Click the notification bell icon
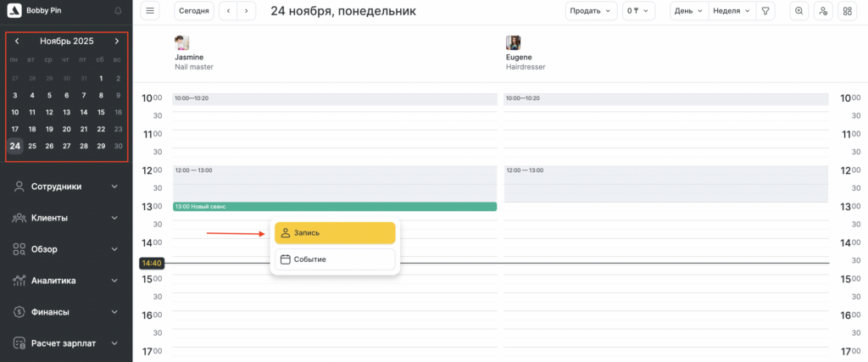The height and width of the screenshot is (362, 868). point(117,11)
